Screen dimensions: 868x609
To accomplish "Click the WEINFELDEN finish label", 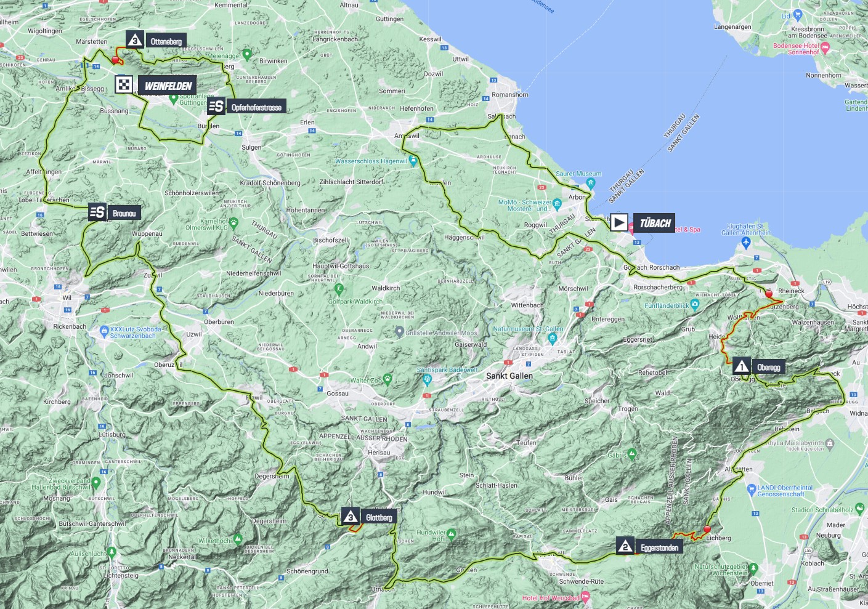I will (x=168, y=86).
